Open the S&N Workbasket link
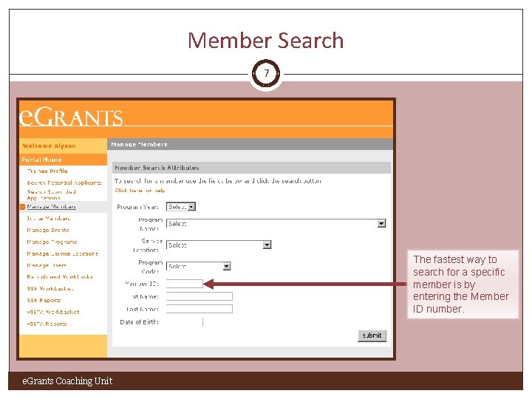This screenshot has height=399, width=532. point(50,289)
